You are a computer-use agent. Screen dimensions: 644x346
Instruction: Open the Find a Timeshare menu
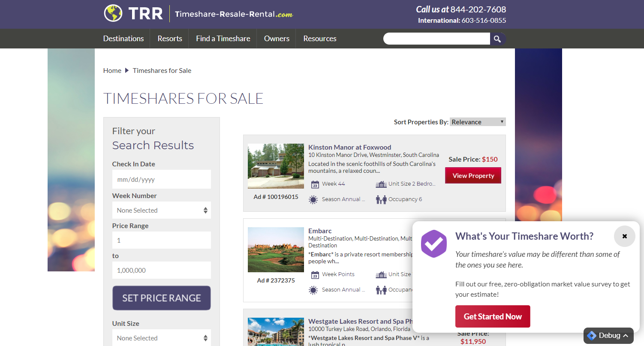coord(223,39)
